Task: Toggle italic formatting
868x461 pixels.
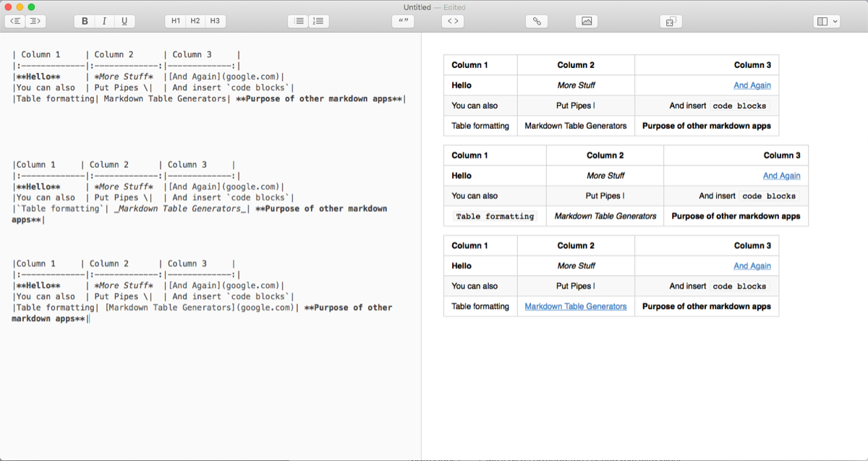Action: click(104, 21)
